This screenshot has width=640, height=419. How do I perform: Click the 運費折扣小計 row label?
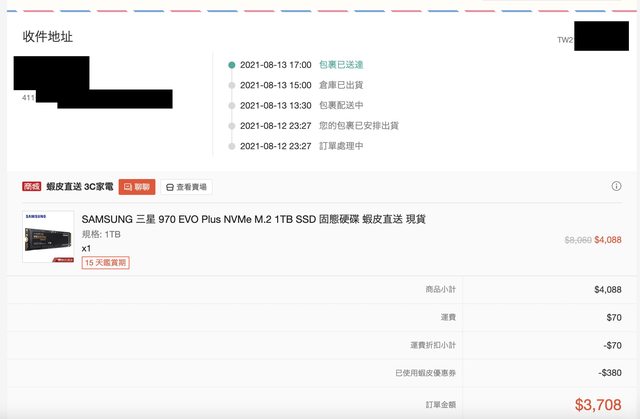pyautogui.click(x=432, y=345)
